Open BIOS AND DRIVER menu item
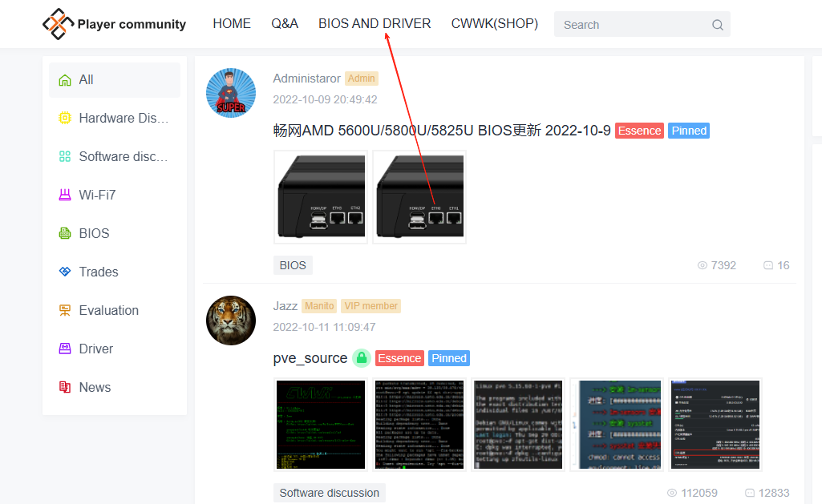Image resolution: width=822 pixels, height=504 pixels. (x=375, y=23)
